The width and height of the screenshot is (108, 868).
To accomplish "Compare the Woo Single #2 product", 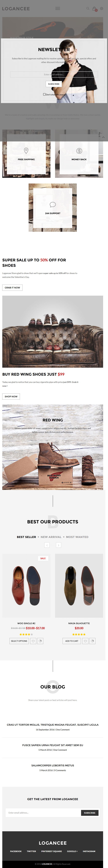I will [x=40, y=641].
